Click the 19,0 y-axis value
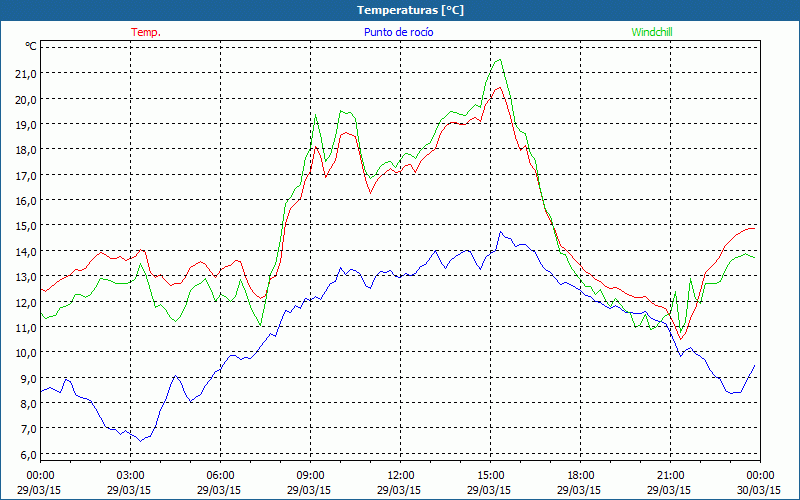The image size is (800, 500). [x=26, y=124]
